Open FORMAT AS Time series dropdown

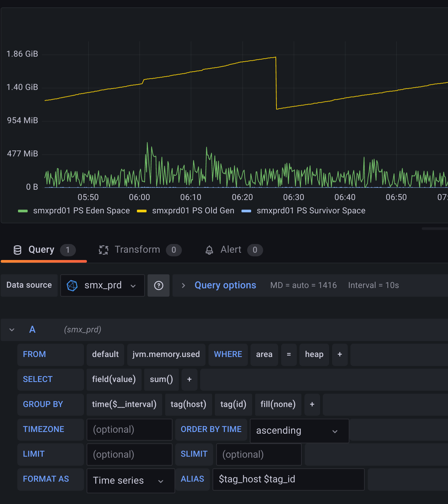click(x=131, y=481)
